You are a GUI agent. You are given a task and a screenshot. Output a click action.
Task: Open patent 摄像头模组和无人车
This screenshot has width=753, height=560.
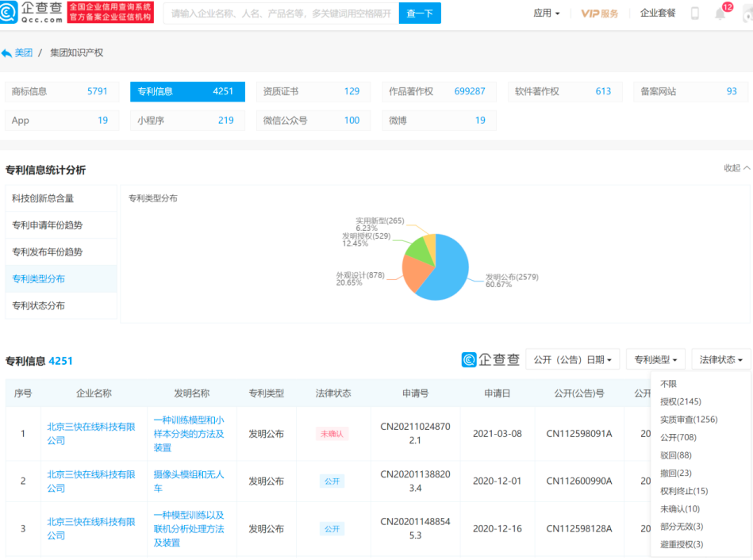(189, 481)
